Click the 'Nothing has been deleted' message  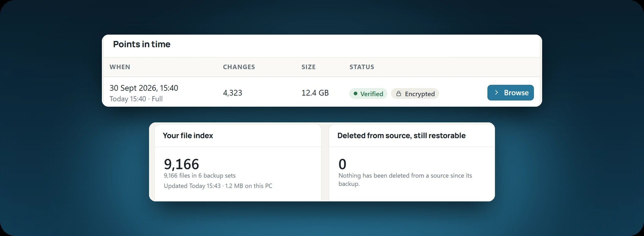[405, 180]
